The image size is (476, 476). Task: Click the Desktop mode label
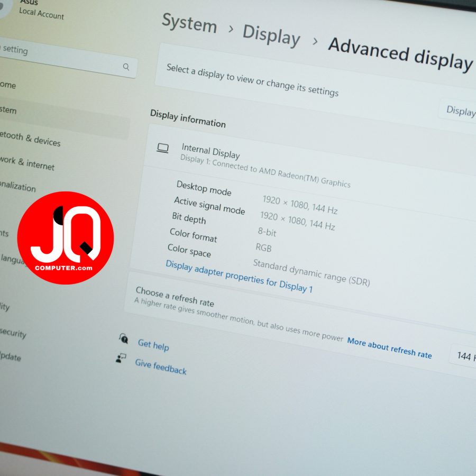pyautogui.click(x=204, y=188)
